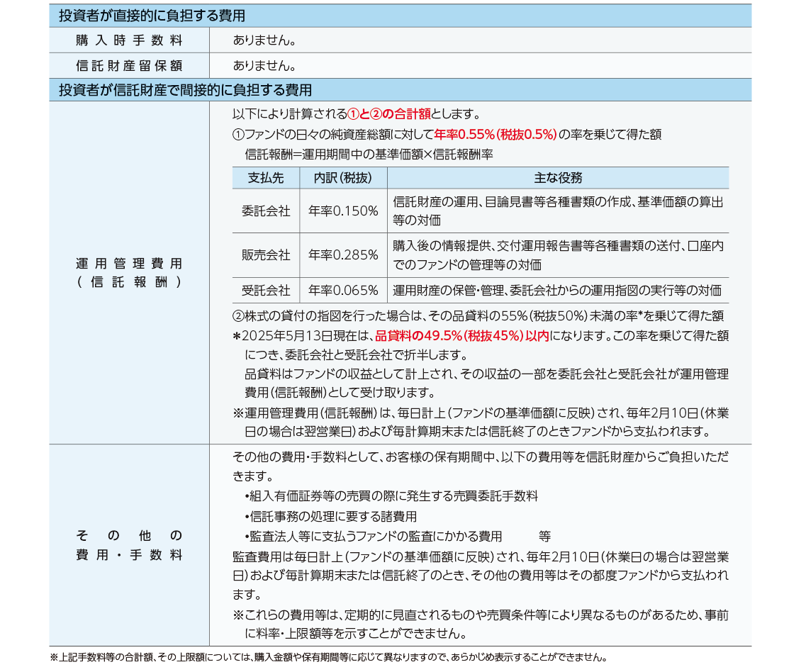Select the 運用管理費用（信託報酬） label cell
The image size is (801, 672).
129,272
